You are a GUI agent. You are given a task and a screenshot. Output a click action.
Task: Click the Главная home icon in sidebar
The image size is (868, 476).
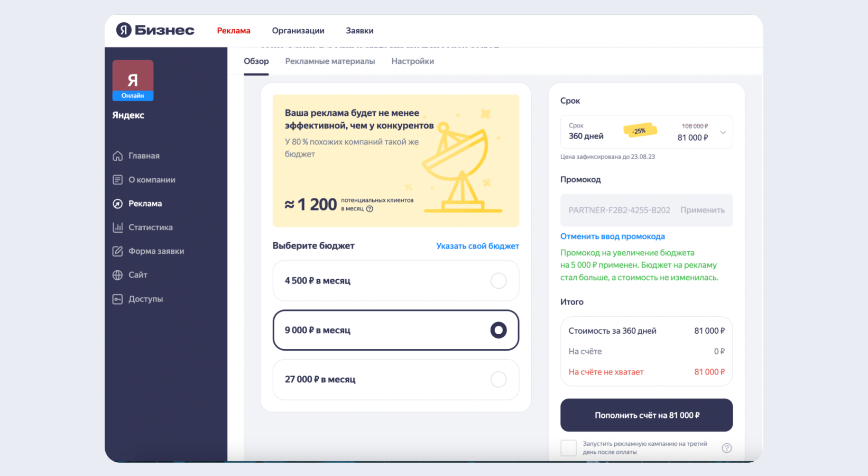(117, 155)
